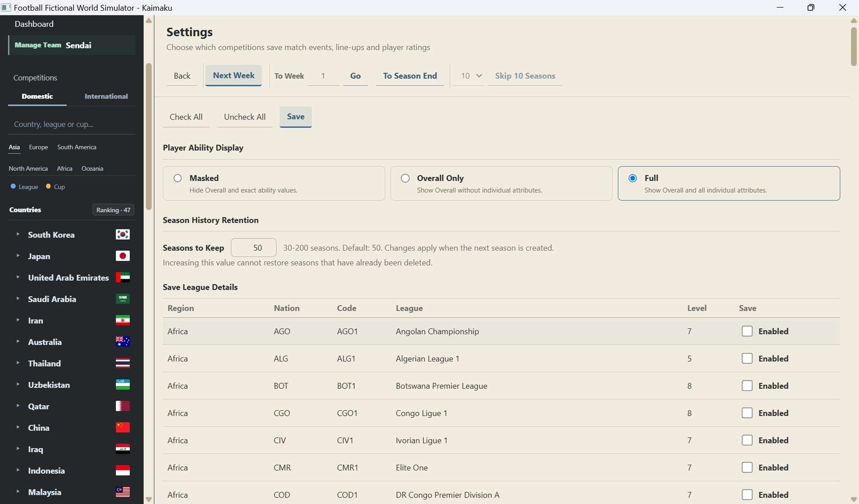This screenshot has height=504, width=859.
Task: Select the North America region tab
Action: 28,168
